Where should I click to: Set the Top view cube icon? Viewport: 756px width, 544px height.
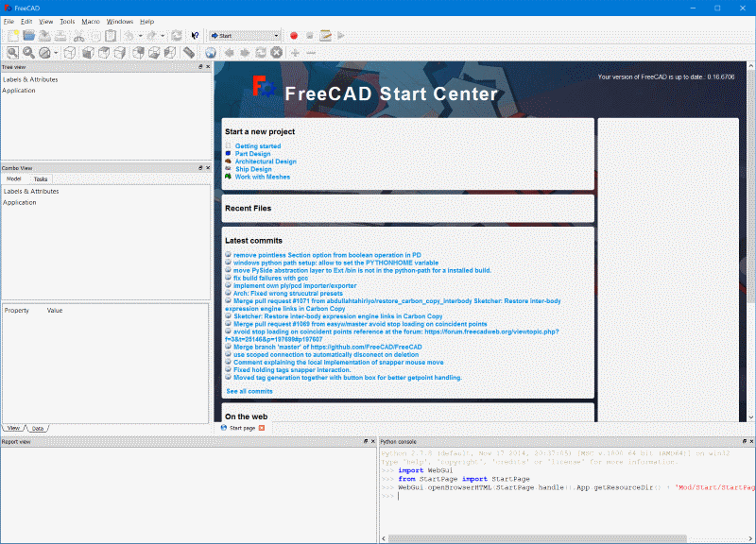[x=104, y=53]
